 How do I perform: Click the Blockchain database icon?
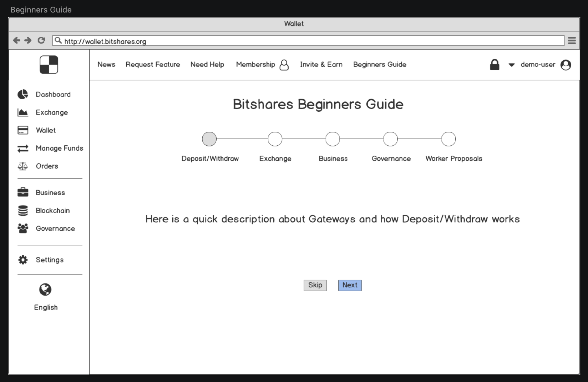pyautogui.click(x=23, y=211)
